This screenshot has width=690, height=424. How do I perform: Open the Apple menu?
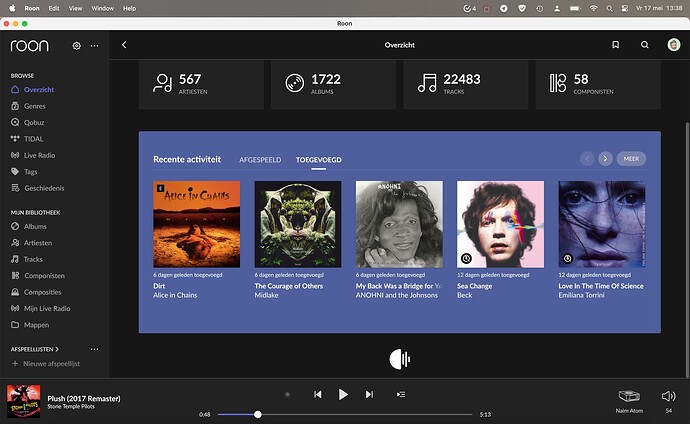point(12,8)
